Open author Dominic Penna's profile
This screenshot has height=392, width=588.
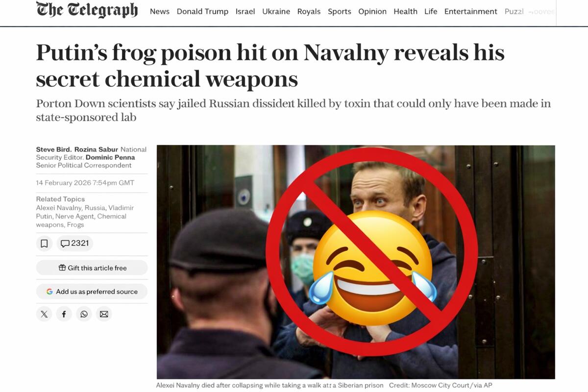point(110,157)
